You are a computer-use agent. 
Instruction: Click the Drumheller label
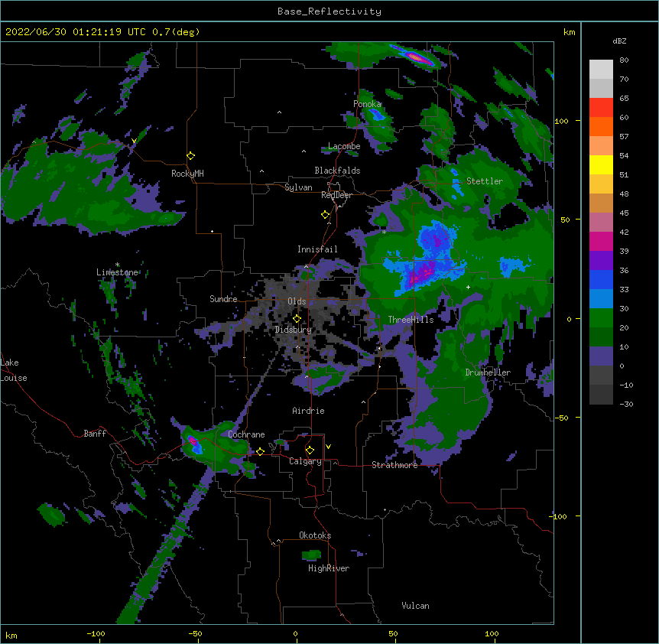[x=488, y=372]
